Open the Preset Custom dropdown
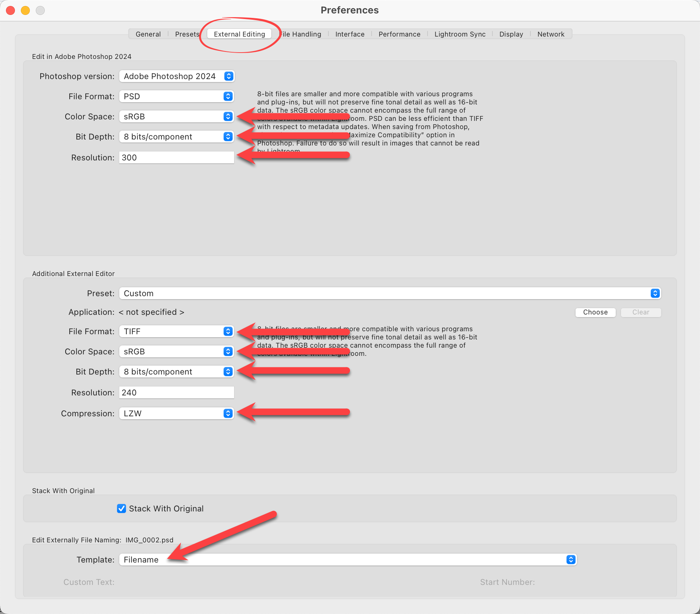 [390, 293]
